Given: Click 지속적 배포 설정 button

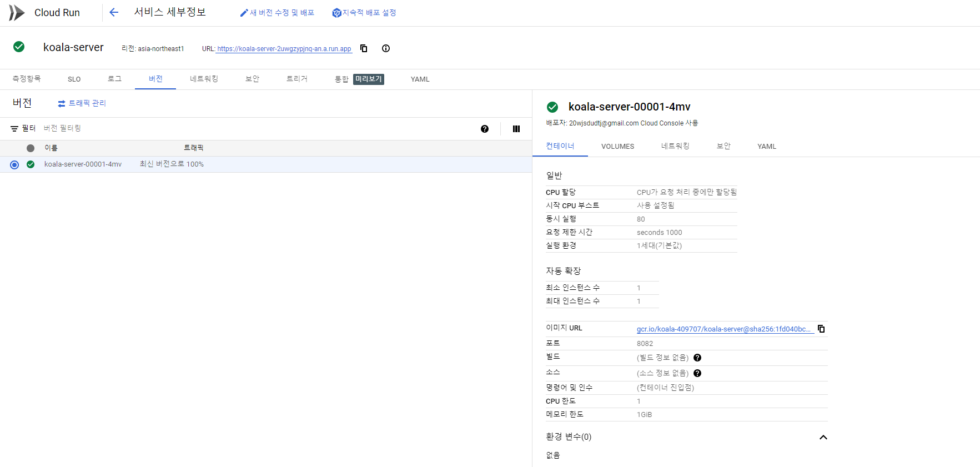Looking at the screenshot, I should click(x=364, y=13).
